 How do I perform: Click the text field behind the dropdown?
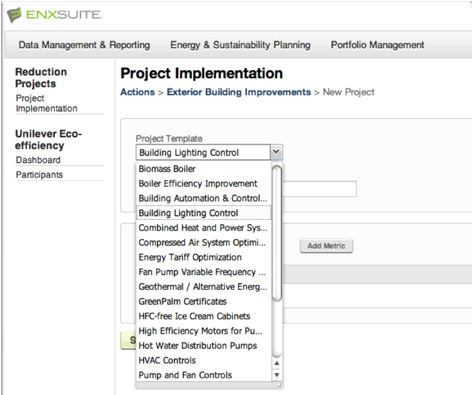click(319, 189)
